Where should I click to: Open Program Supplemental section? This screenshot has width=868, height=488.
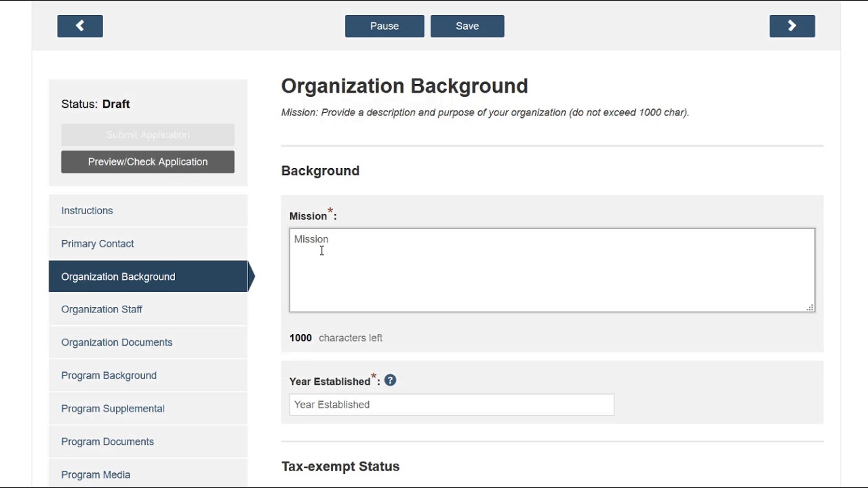click(113, 409)
